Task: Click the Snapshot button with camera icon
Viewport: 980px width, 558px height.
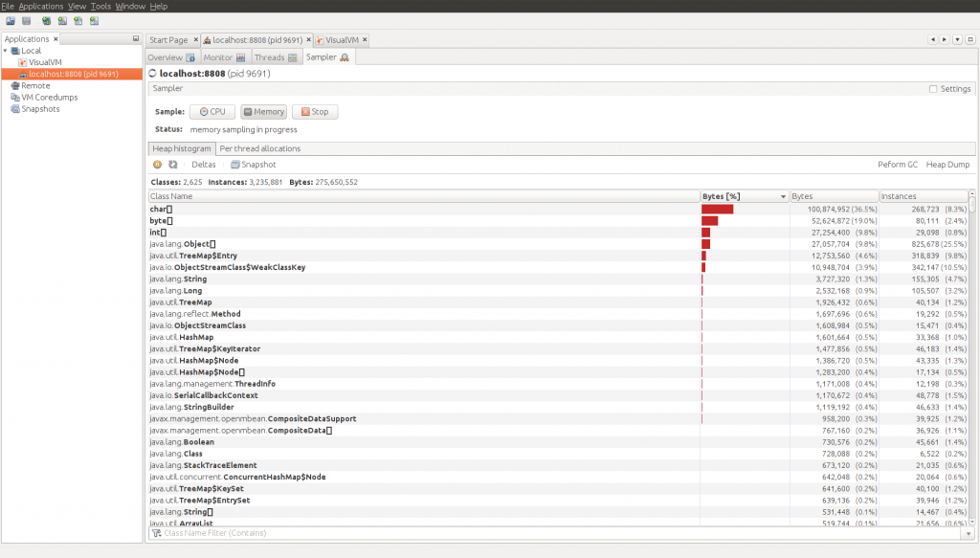Action: pyautogui.click(x=253, y=165)
